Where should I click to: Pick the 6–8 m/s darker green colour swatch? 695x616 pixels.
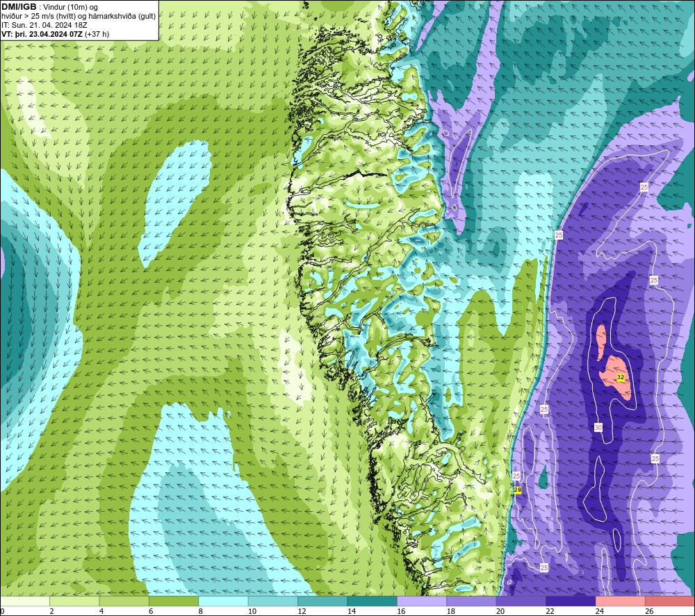(x=174, y=601)
